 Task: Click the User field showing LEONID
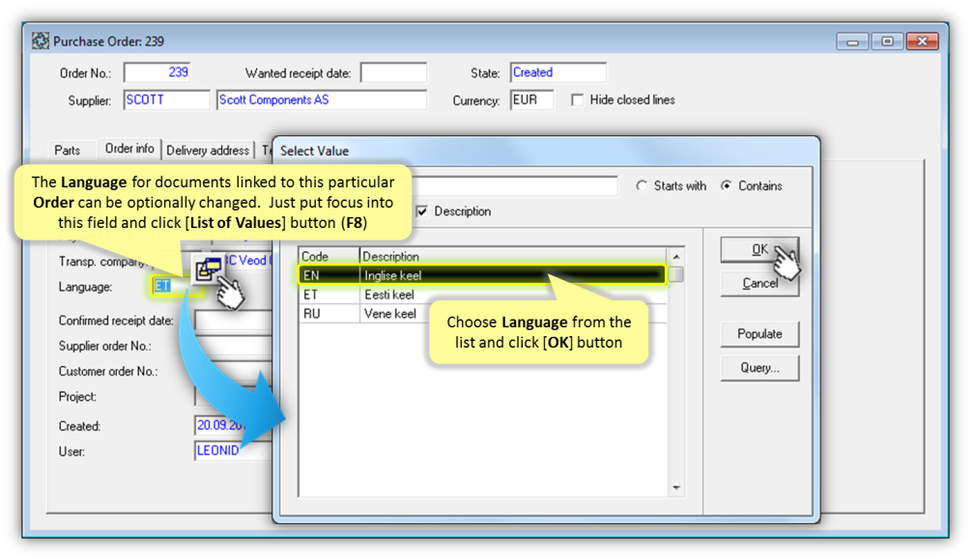[x=234, y=451]
